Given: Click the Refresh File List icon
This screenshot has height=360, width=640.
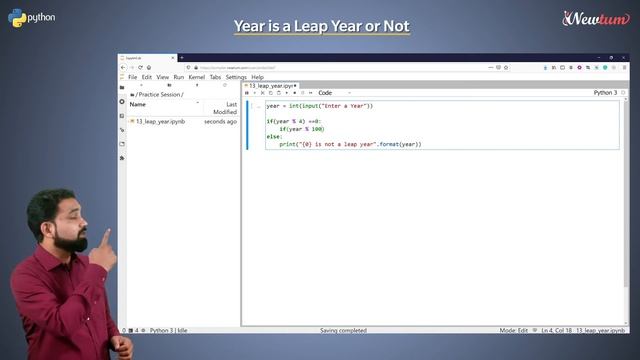Looking at the screenshot, I should tap(224, 85).
